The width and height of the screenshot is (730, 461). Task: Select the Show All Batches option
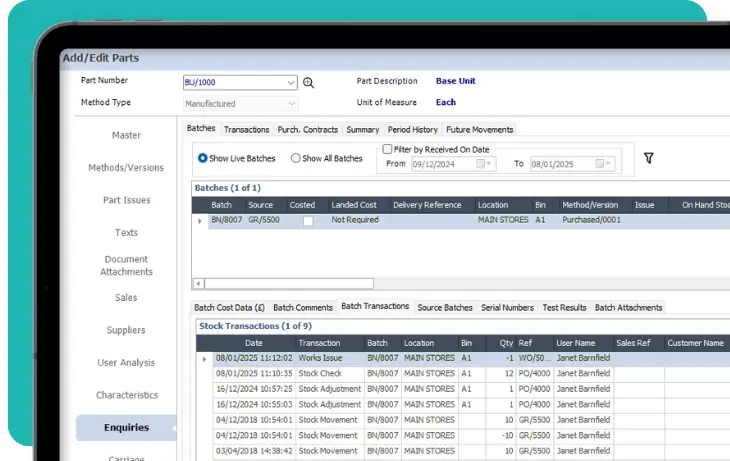296,158
